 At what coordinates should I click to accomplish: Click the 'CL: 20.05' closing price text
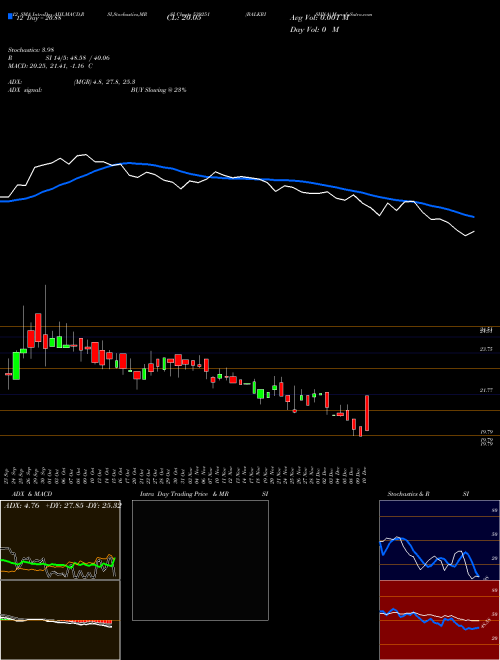coord(184,18)
